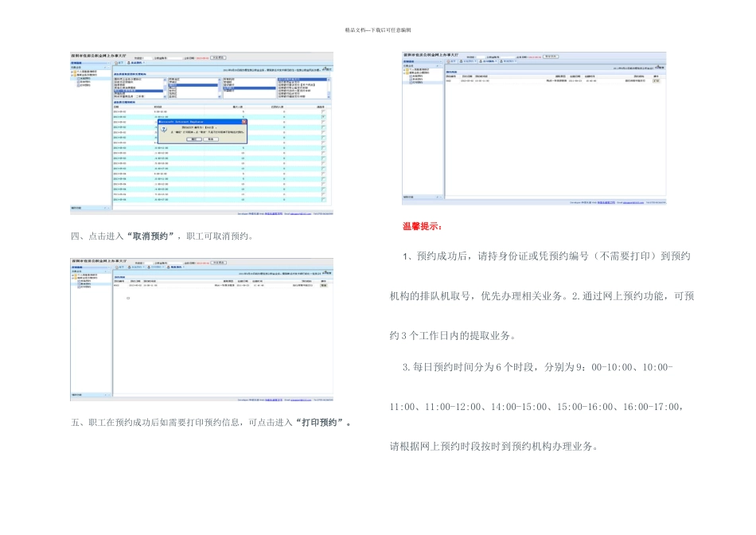Select the active 取消预约 tab in the bottom-left screenshot
This screenshot has width=756, height=535.
pyautogui.click(x=176, y=267)
